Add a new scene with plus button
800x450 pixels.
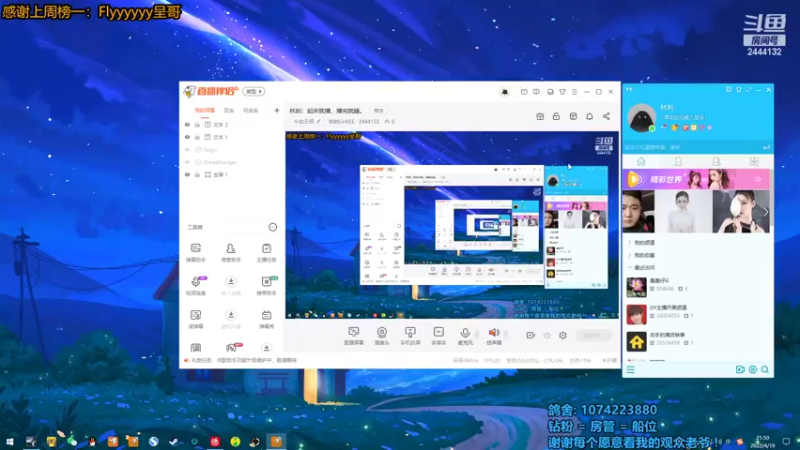pyautogui.click(x=277, y=110)
